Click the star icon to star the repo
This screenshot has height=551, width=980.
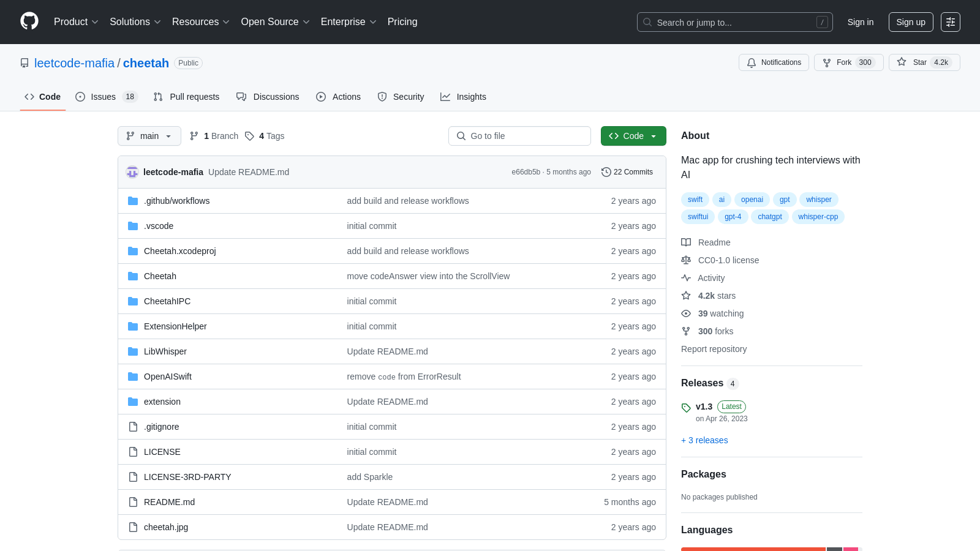pos(902,62)
